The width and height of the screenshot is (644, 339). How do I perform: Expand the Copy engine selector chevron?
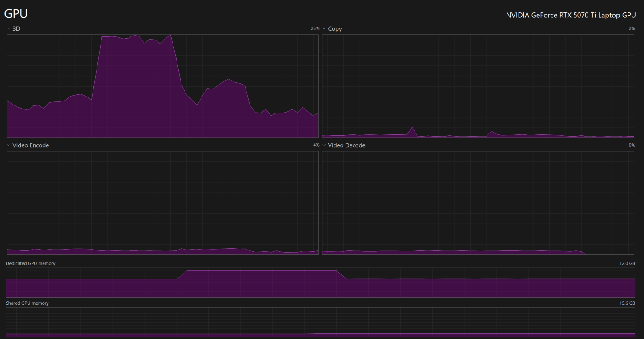pos(324,28)
